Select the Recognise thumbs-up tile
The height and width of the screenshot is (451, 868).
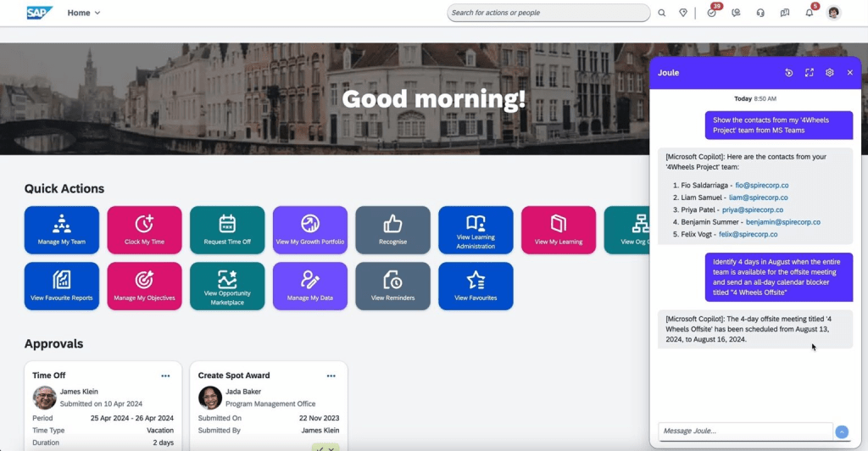point(392,230)
